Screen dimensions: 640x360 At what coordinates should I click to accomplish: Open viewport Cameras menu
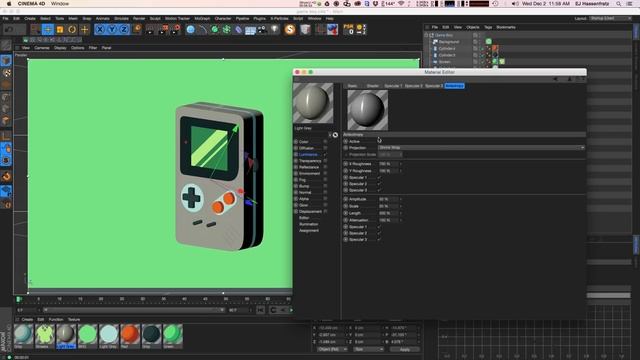[x=42, y=48]
